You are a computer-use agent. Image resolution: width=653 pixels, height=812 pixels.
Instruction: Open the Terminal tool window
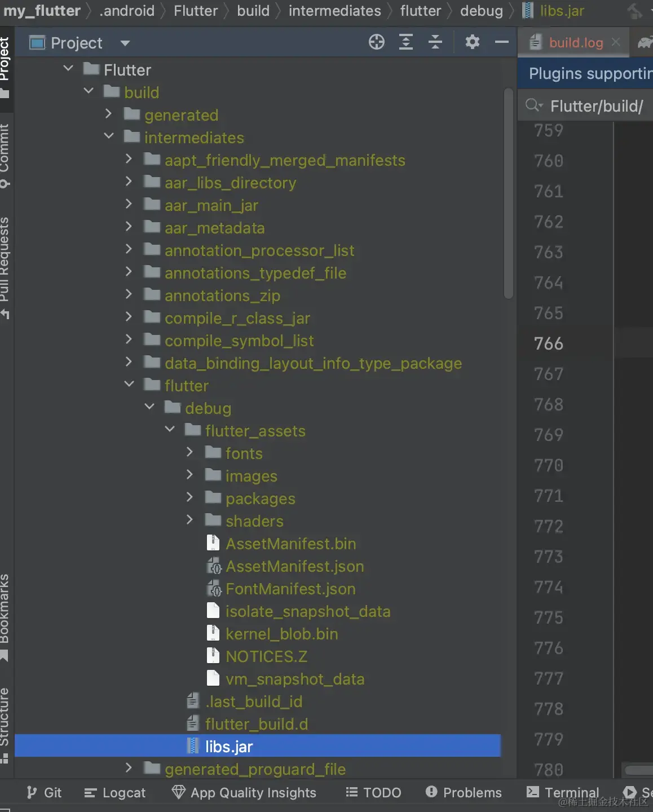[563, 792]
